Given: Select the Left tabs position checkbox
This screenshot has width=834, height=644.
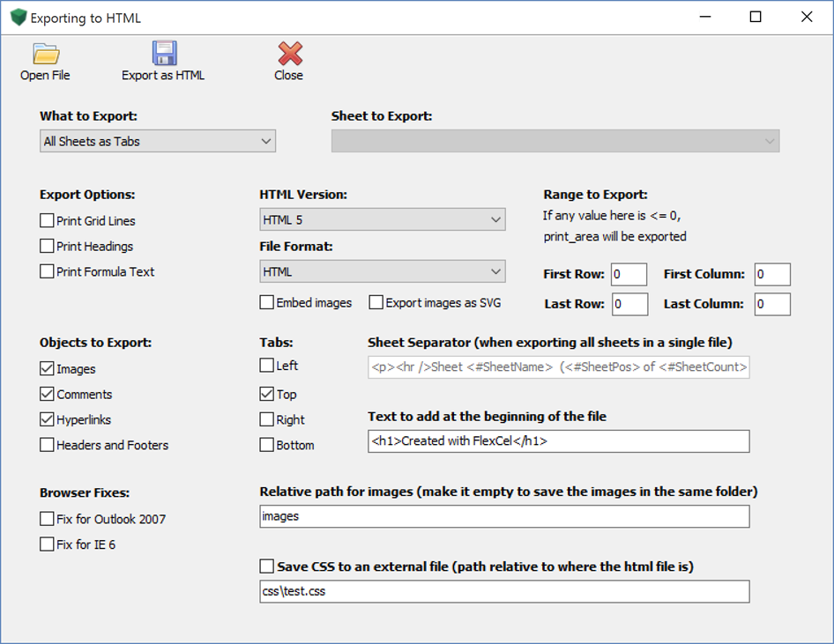Looking at the screenshot, I should point(267,366).
